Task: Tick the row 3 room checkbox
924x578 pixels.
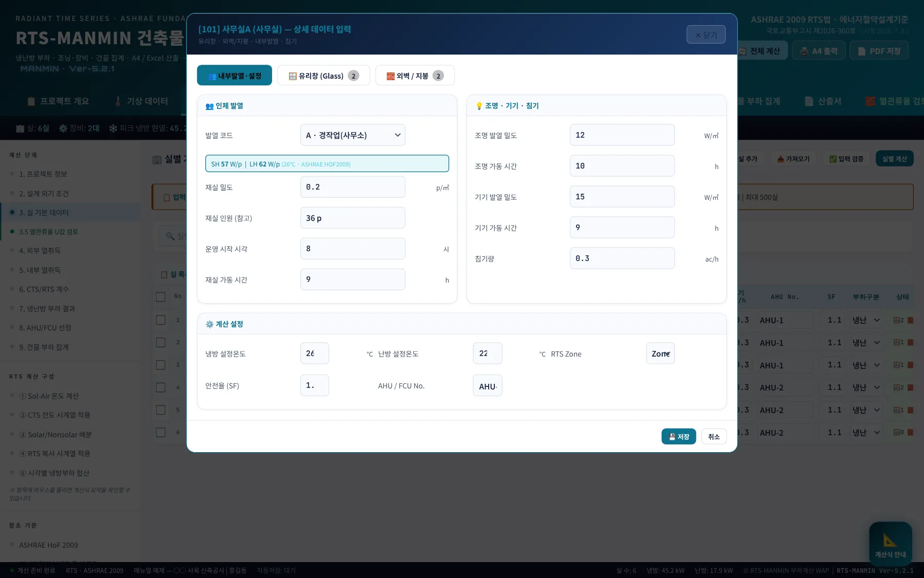Action: tap(161, 365)
